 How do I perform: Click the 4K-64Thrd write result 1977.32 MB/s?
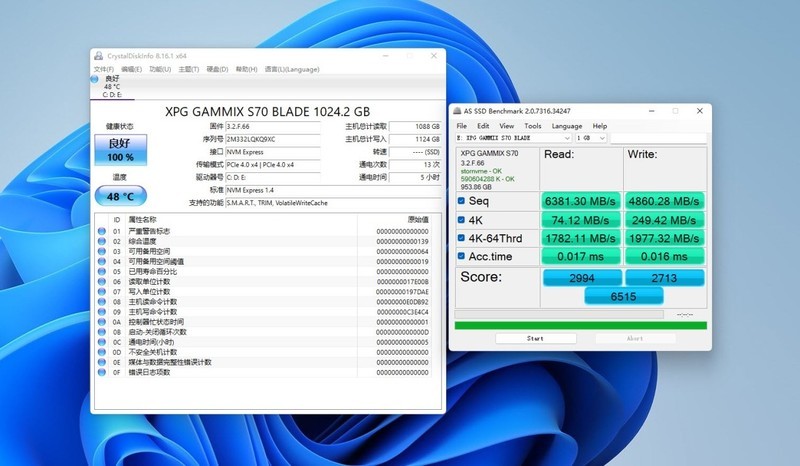pos(664,238)
